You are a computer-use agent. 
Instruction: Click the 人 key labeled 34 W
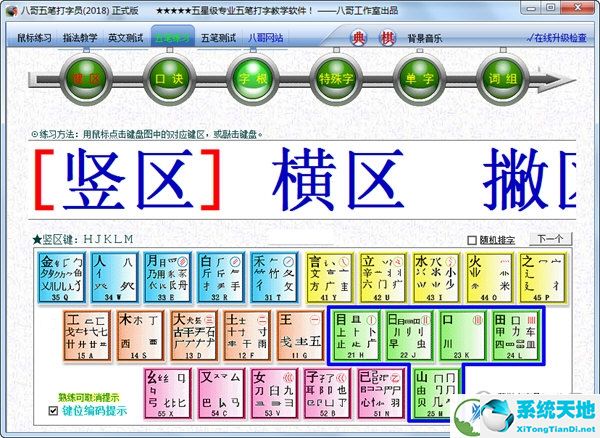pos(114,277)
